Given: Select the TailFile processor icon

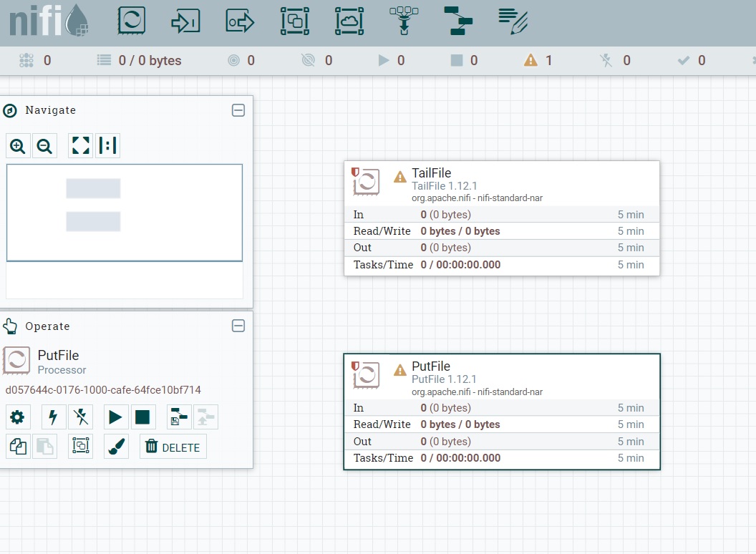Looking at the screenshot, I should coord(366,181).
